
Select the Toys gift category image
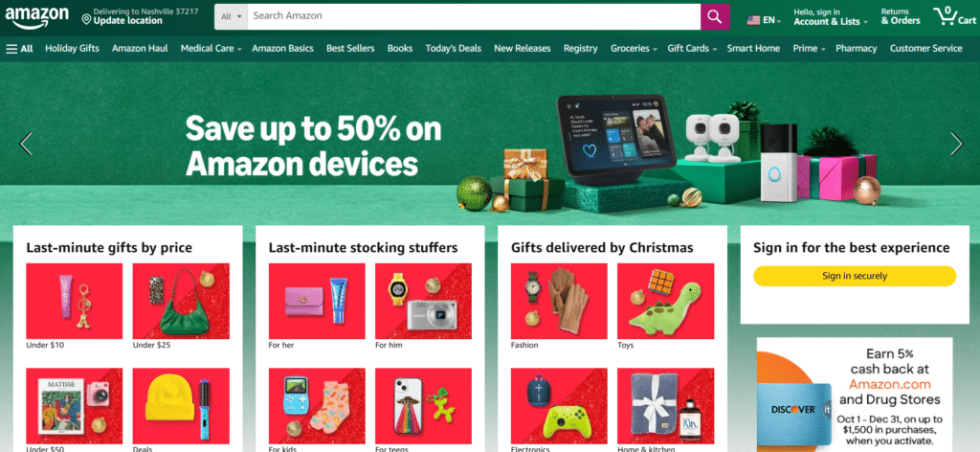666,302
